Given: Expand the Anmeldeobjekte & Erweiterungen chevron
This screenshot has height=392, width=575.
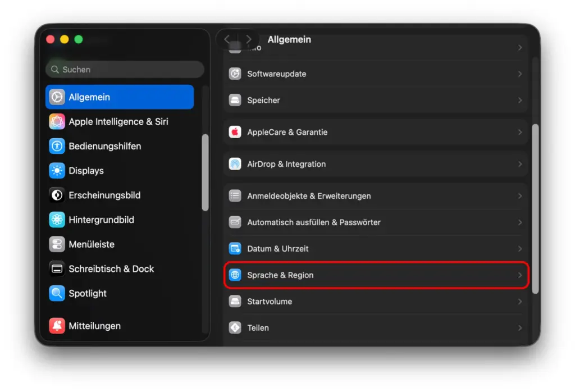Looking at the screenshot, I should click(520, 196).
